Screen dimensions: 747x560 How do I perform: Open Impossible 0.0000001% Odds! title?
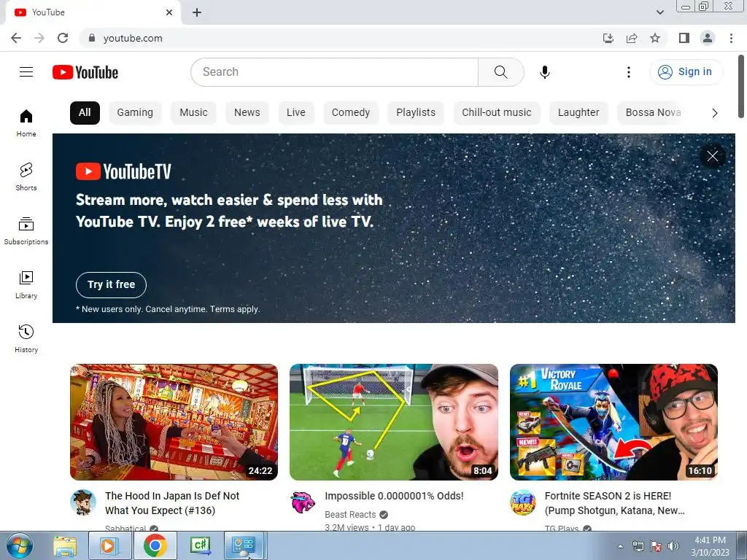(394, 496)
